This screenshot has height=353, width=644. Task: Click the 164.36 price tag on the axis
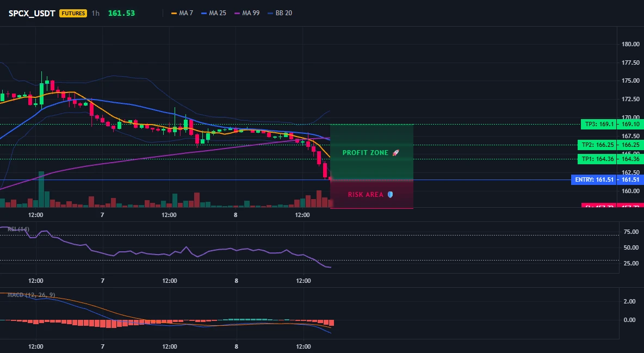(630, 159)
